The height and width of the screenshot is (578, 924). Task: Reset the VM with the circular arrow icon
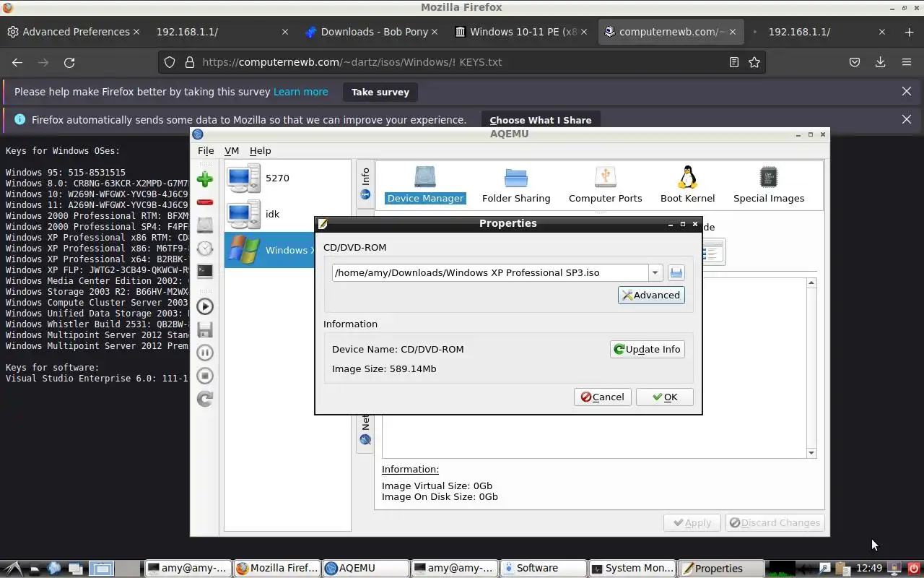tap(205, 399)
